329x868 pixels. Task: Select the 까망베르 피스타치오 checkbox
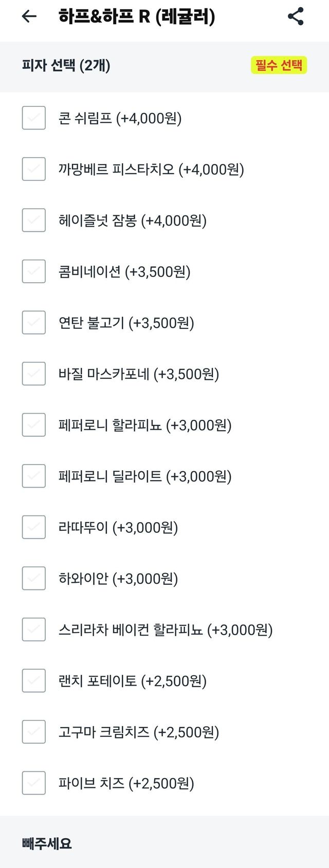(34, 169)
